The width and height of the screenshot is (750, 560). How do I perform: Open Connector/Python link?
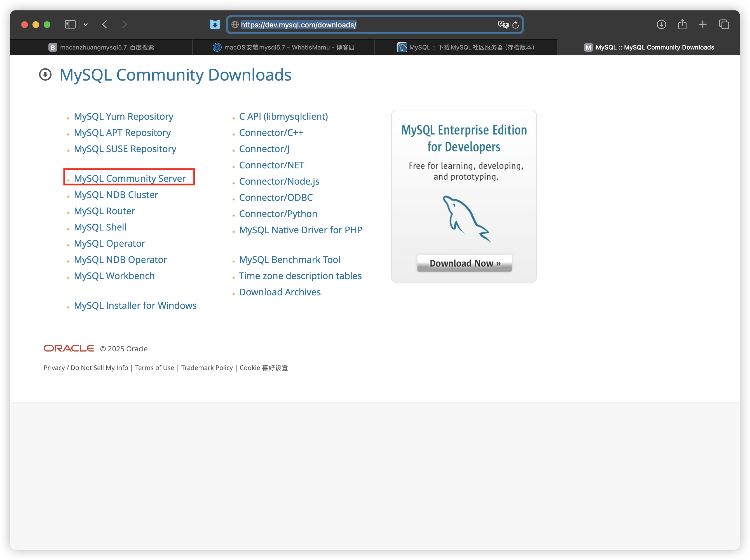pos(278,214)
